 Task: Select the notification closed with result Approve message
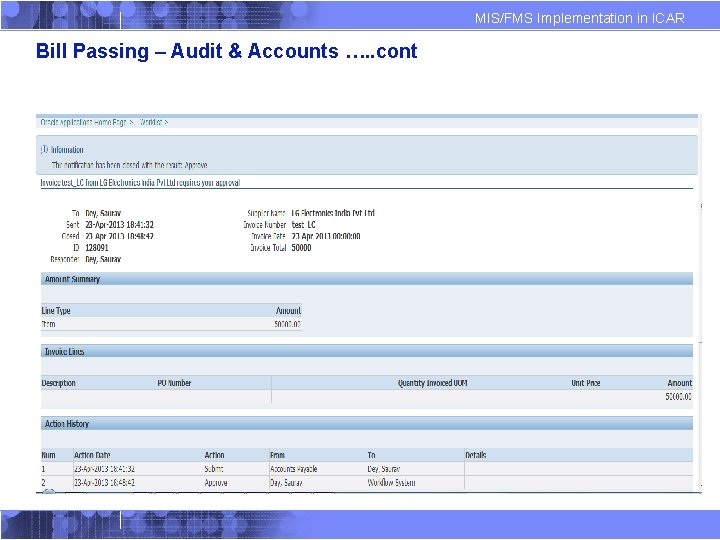129,165
